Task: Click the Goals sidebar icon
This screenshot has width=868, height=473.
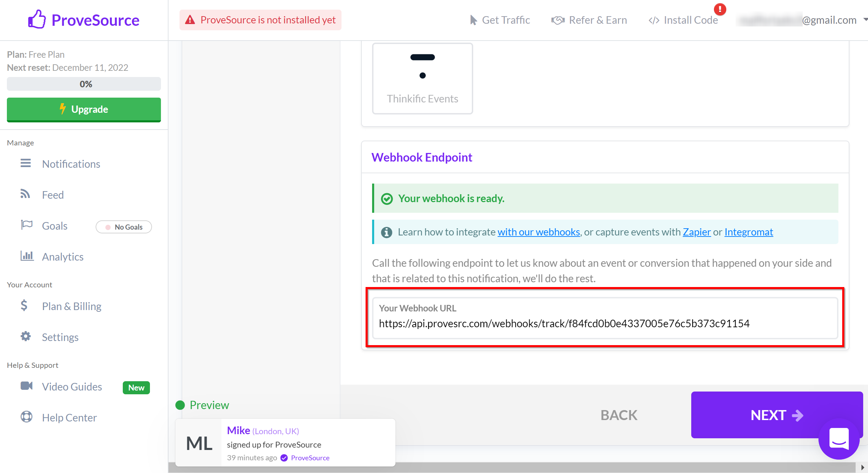Action: click(27, 226)
